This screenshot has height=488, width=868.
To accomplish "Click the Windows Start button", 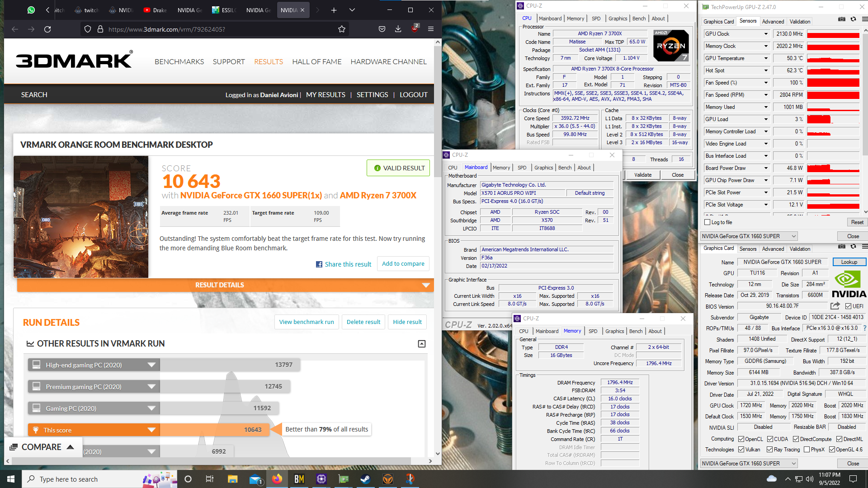I will click(11, 479).
